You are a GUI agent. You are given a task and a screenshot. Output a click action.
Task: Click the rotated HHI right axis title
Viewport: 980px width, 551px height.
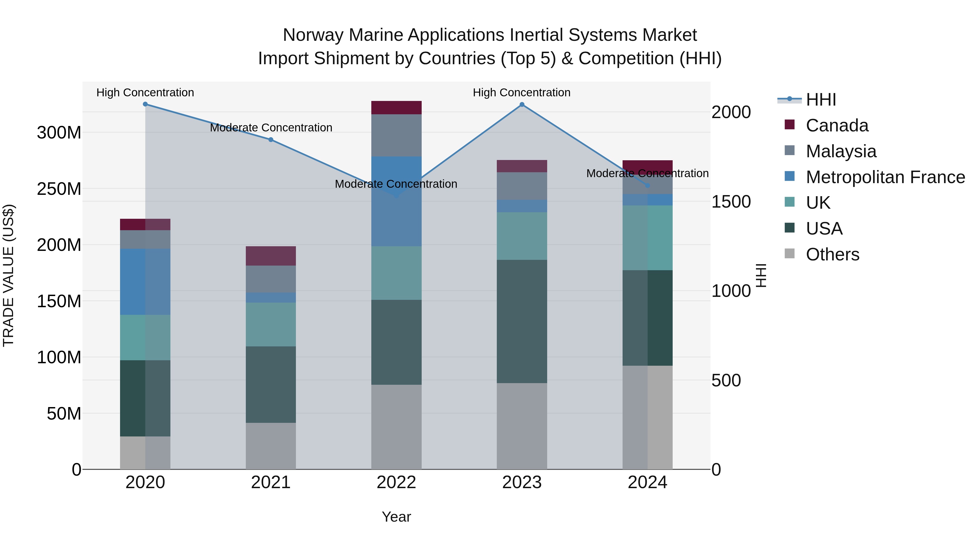[x=761, y=275]
